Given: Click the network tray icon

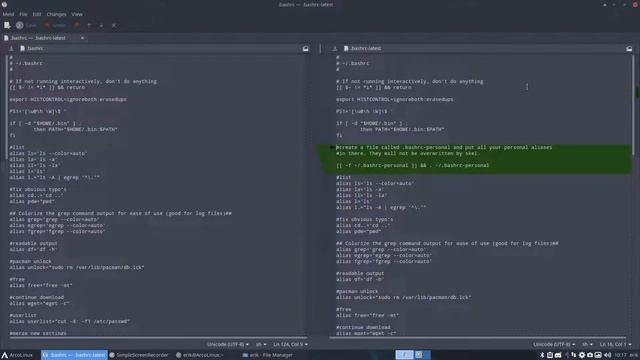Looking at the screenshot, I should click(x=573, y=355).
